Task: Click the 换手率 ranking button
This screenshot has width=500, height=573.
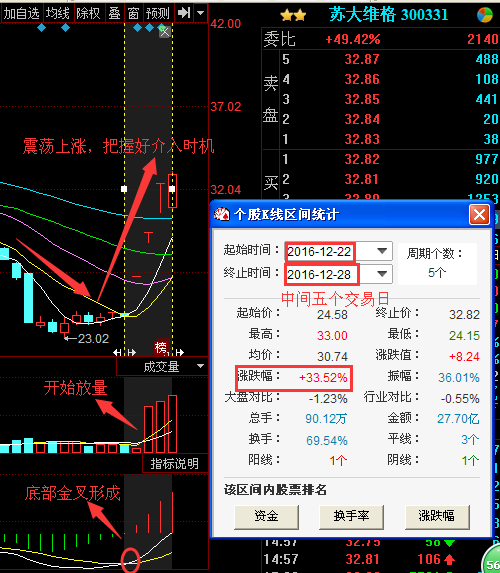Action: pos(351,516)
